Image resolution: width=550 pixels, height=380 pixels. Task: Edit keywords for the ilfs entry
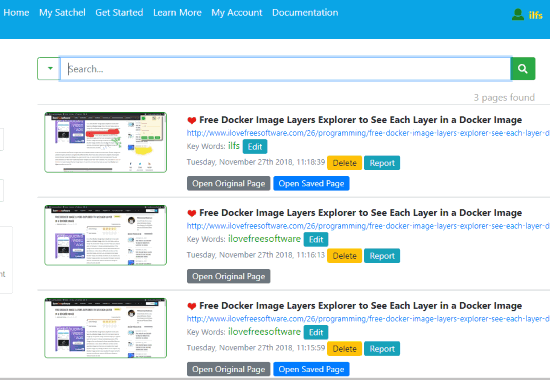click(255, 147)
